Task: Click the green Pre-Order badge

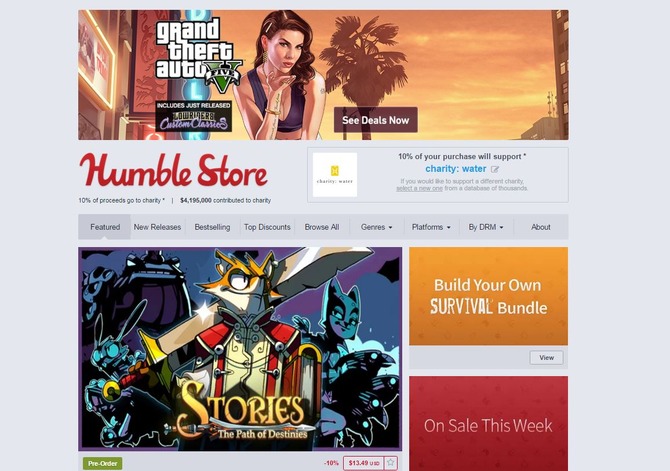Action: pyautogui.click(x=103, y=463)
